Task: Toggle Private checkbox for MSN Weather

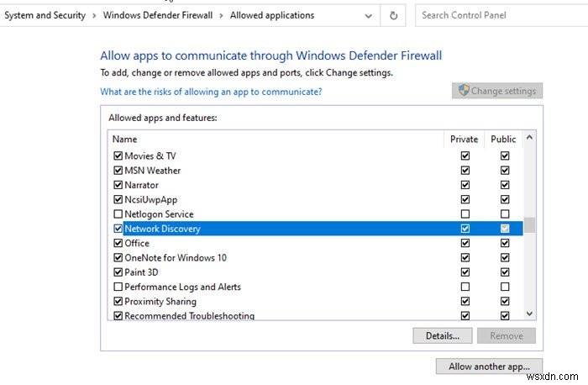Action: (465, 171)
